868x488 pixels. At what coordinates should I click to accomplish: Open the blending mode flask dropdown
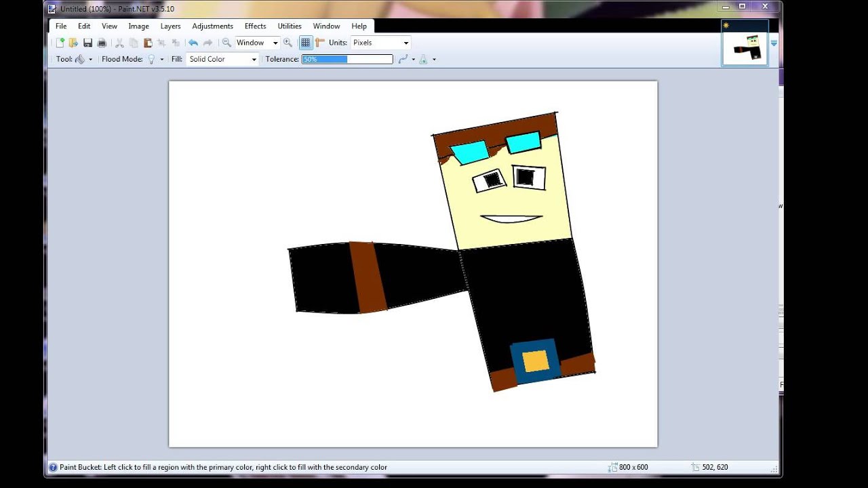point(427,60)
